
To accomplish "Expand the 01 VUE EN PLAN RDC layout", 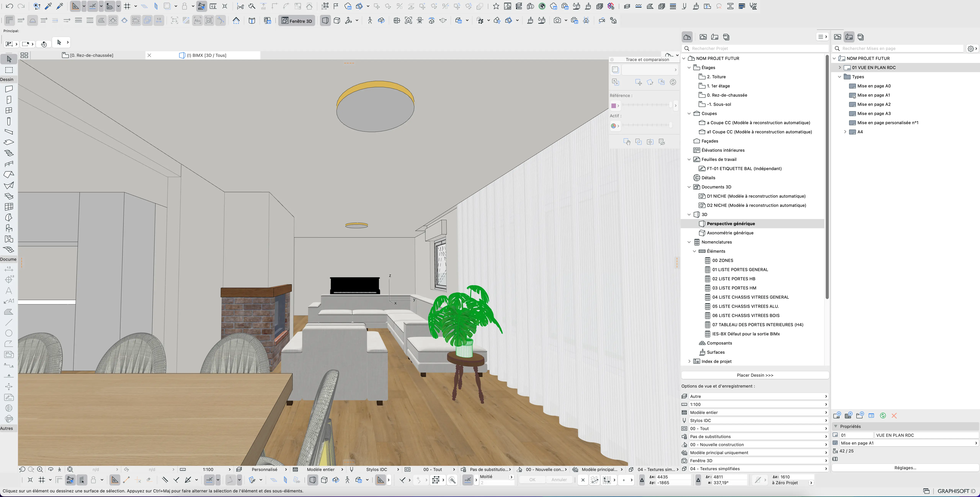I will click(x=840, y=68).
